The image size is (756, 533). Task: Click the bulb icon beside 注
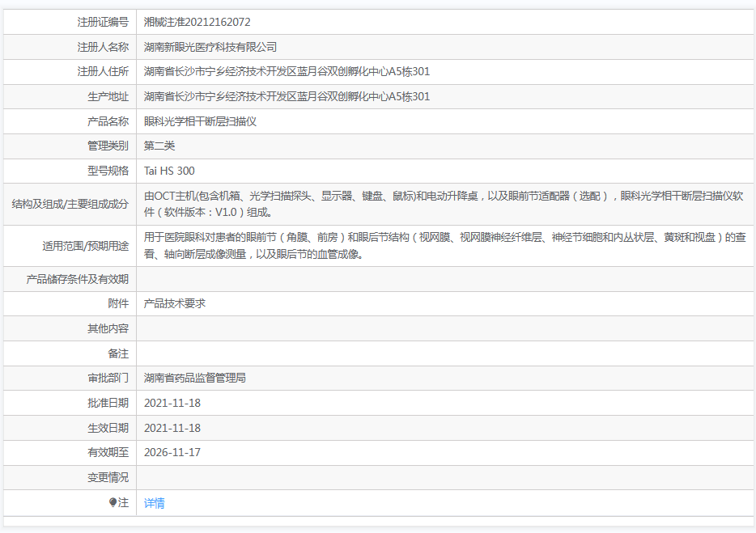[113, 503]
